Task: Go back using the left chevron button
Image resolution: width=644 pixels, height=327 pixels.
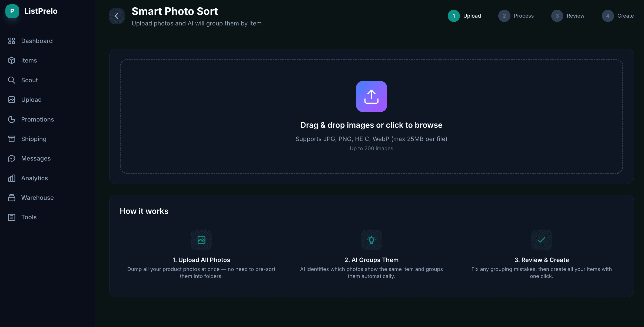Action: [117, 16]
